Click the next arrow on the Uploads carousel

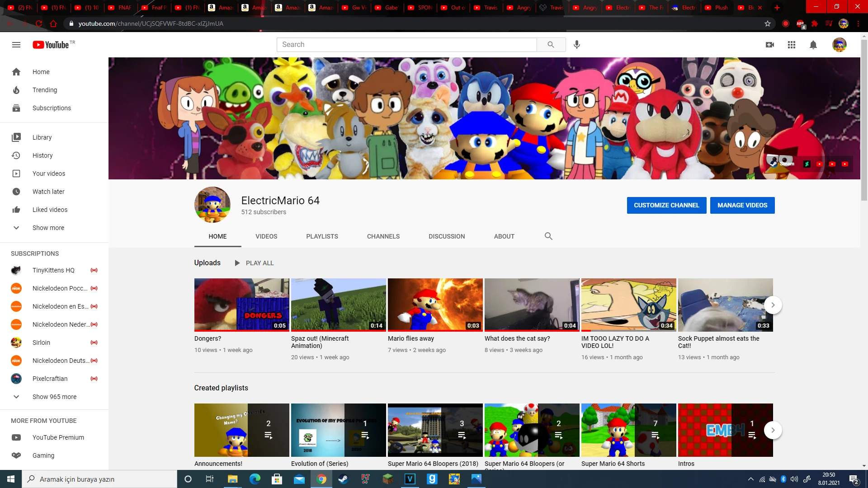coord(773,305)
